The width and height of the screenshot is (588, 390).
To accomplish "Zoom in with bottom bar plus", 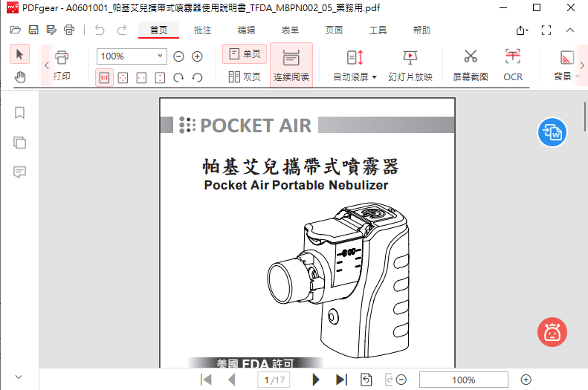I will click(526, 380).
